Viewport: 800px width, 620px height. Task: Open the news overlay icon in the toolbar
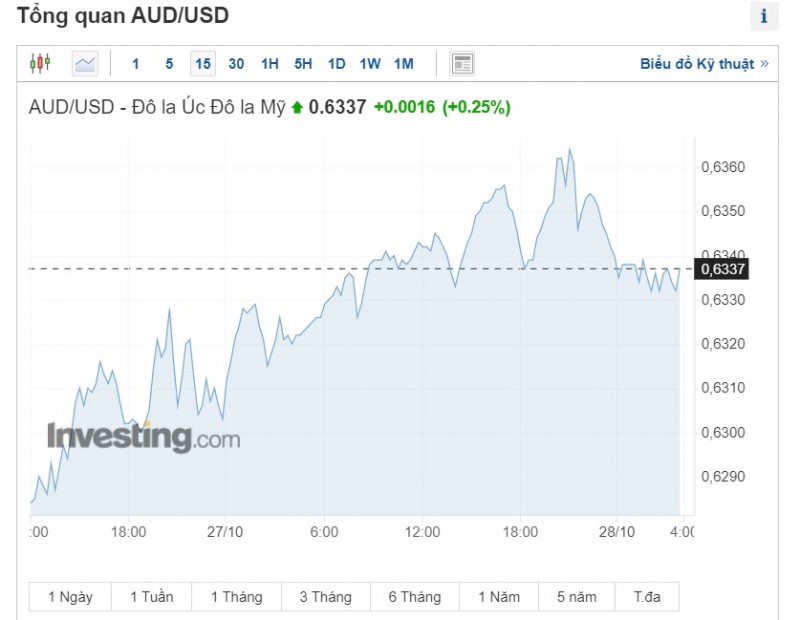[x=461, y=64]
